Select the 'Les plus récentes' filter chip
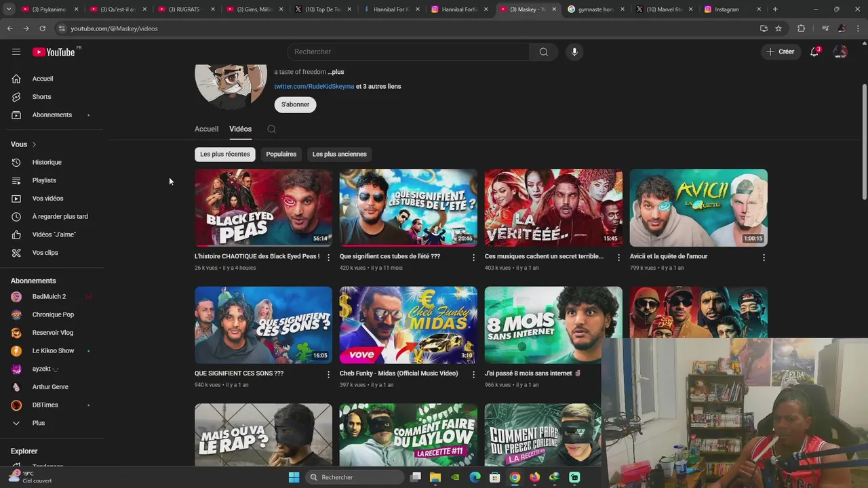 [224, 154]
